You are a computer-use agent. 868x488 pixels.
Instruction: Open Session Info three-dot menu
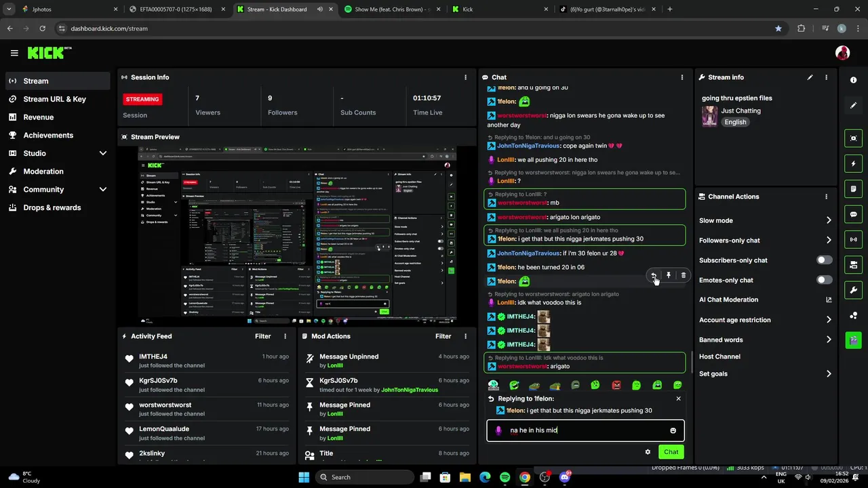tap(465, 77)
